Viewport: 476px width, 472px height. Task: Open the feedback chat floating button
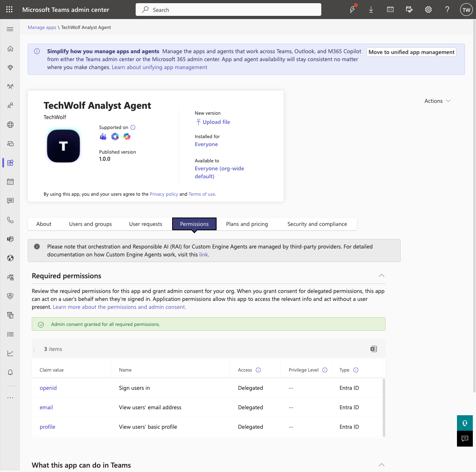[465, 439]
